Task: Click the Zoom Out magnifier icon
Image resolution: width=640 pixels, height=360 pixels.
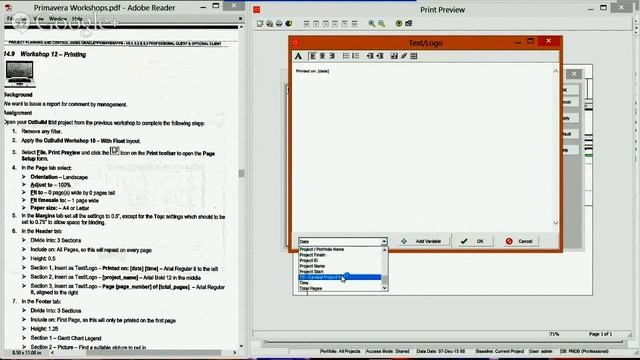Action: [x=382, y=24]
